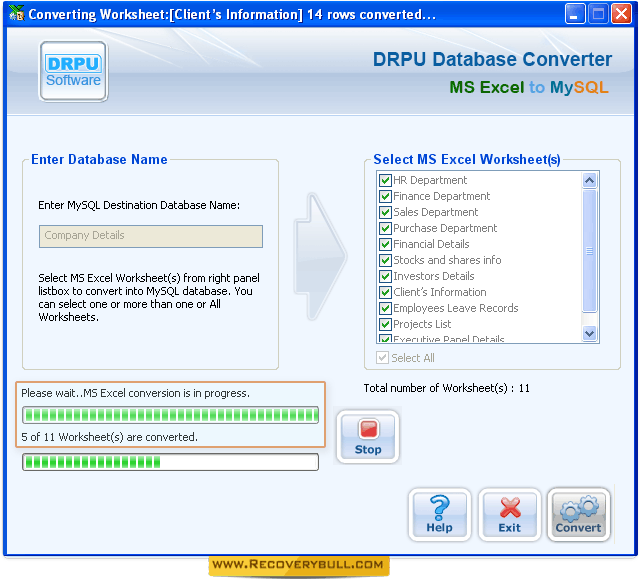Screen dimensions: 640x579
Task: Click '5 of 11 Worksheet(s) are converted.' text
Action: pyautogui.click(x=109, y=437)
